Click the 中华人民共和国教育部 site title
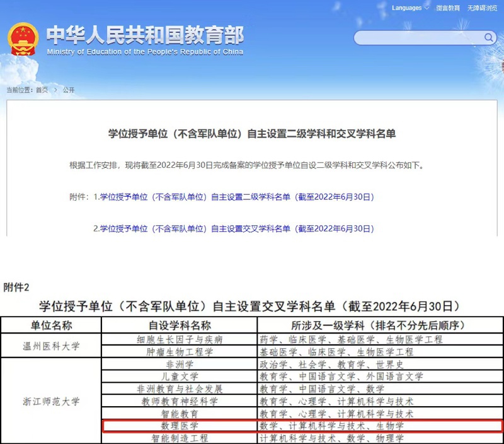Image resolution: width=504 pixels, height=444 pixels. 145,35
